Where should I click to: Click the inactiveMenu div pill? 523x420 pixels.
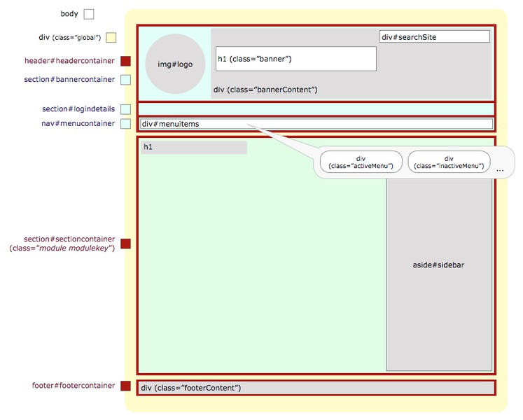[449, 162]
